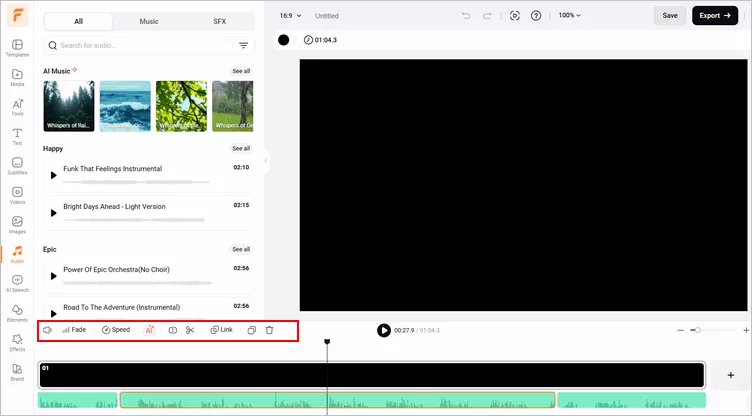
Task: Zoom out timeline with minus icon
Action: (681, 330)
